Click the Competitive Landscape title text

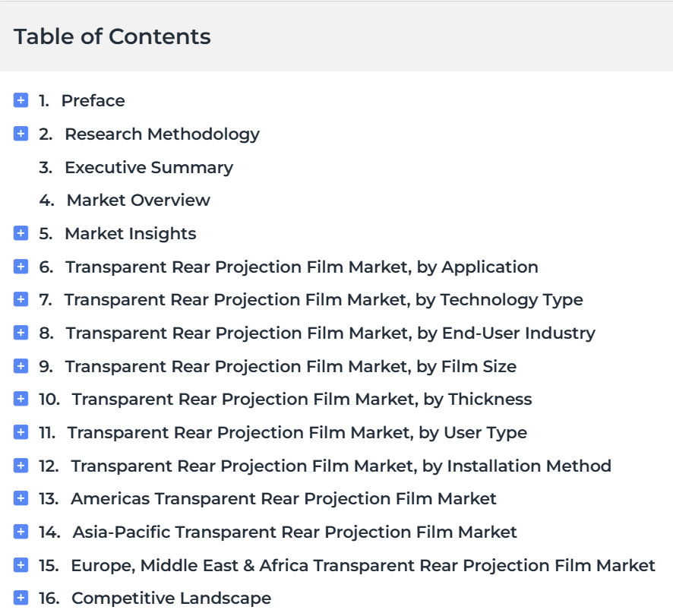171,598
